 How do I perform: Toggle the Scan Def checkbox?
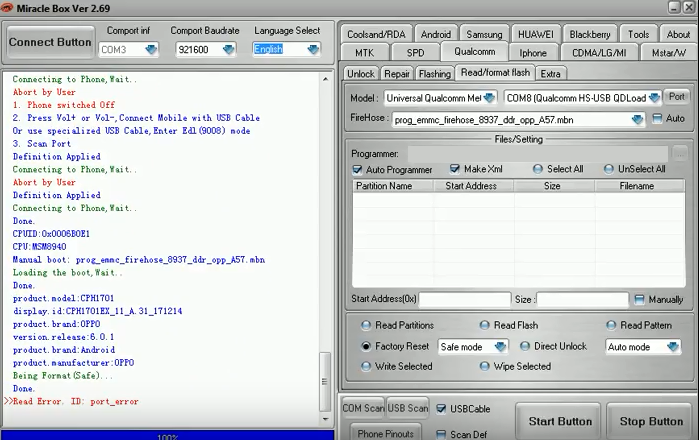(441, 434)
